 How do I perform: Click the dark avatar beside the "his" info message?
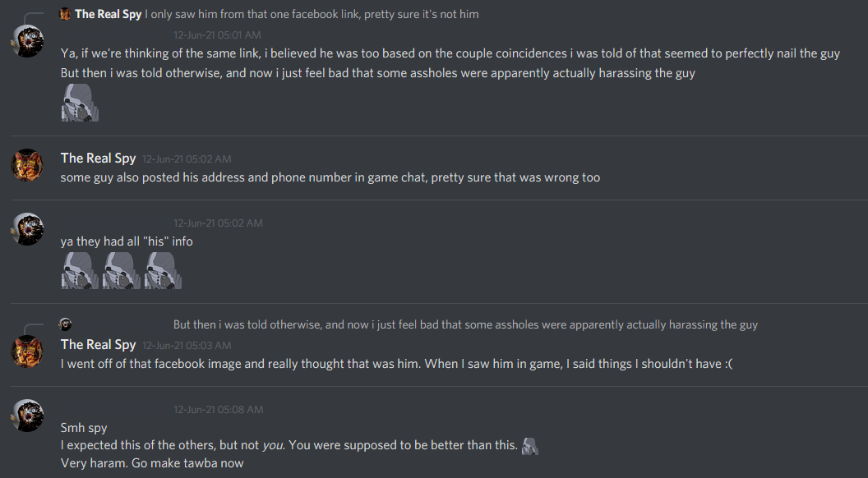[27, 229]
